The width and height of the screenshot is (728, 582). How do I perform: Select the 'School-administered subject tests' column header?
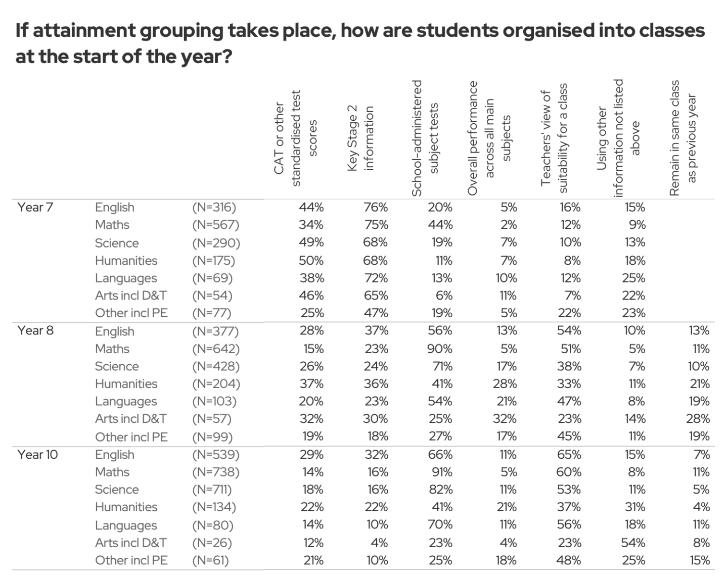click(425, 137)
